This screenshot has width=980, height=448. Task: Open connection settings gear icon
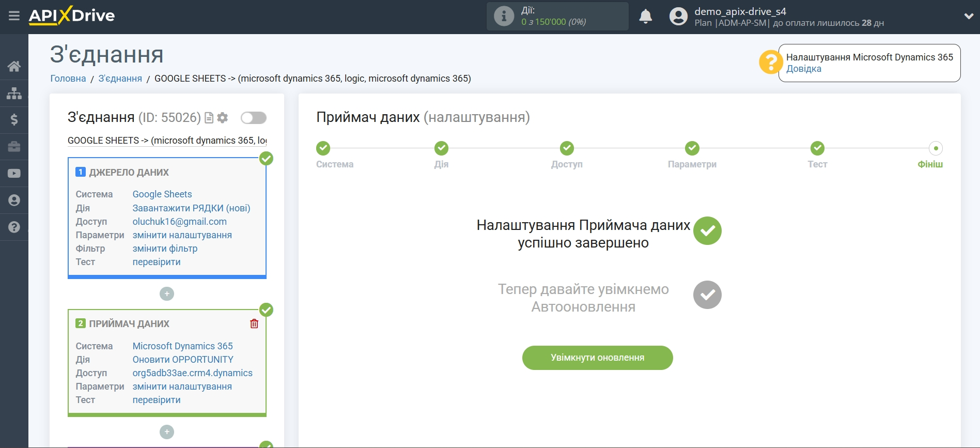[x=223, y=118]
